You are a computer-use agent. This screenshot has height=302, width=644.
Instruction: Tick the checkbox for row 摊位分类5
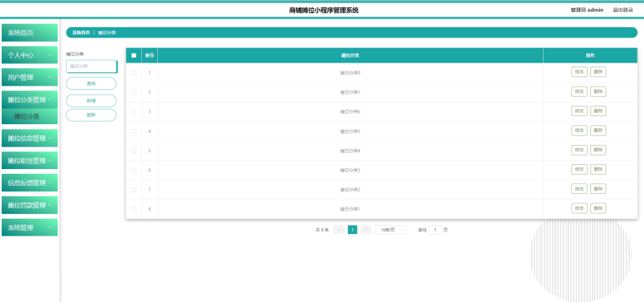[x=133, y=131]
